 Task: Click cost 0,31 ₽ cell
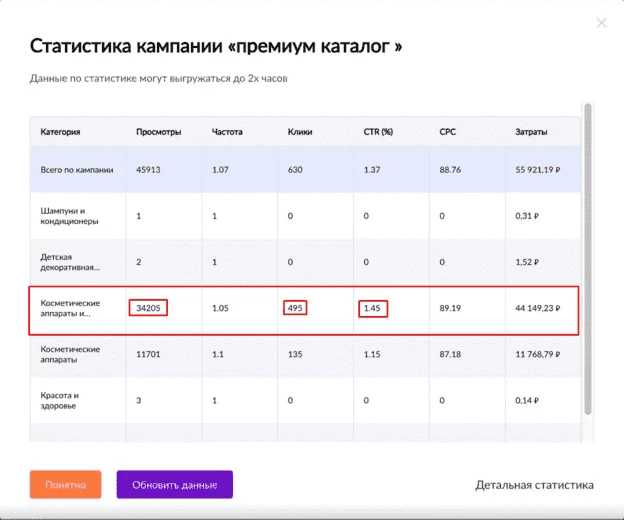pos(527,216)
